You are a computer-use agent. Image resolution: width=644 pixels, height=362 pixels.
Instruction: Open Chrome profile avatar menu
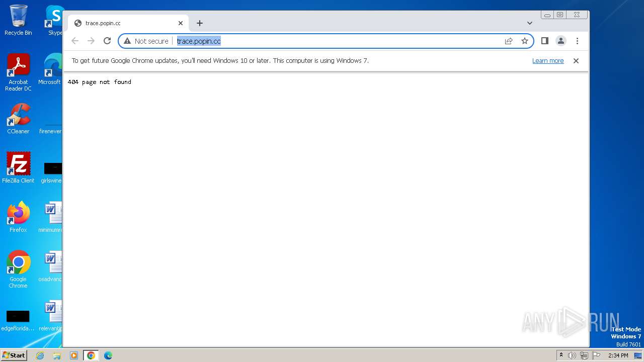(561, 41)
